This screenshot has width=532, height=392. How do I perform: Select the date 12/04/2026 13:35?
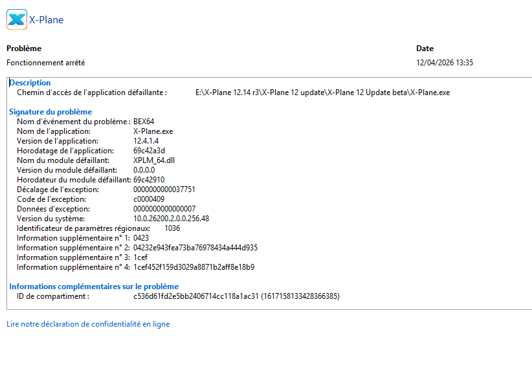point(445,63)
